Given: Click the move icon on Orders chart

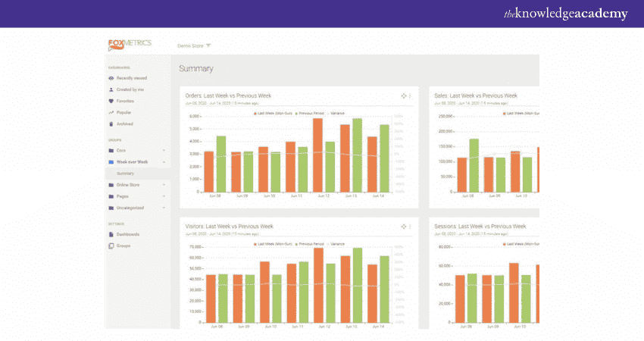Looking at the screenshot, I should click(x=404, y=96).
